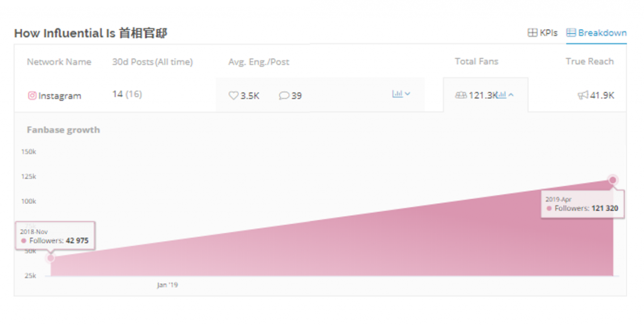Click the comment bubble icon

(x=284, y=96)
